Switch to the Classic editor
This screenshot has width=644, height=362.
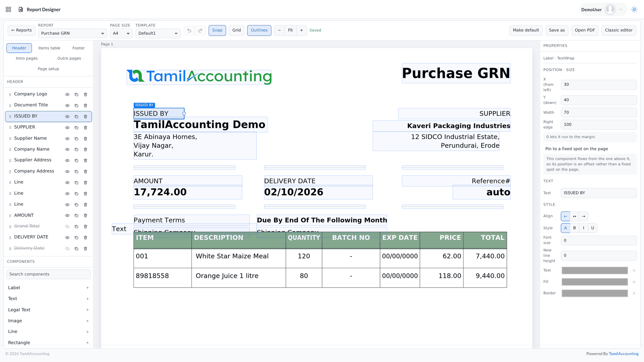pos(619,31)
